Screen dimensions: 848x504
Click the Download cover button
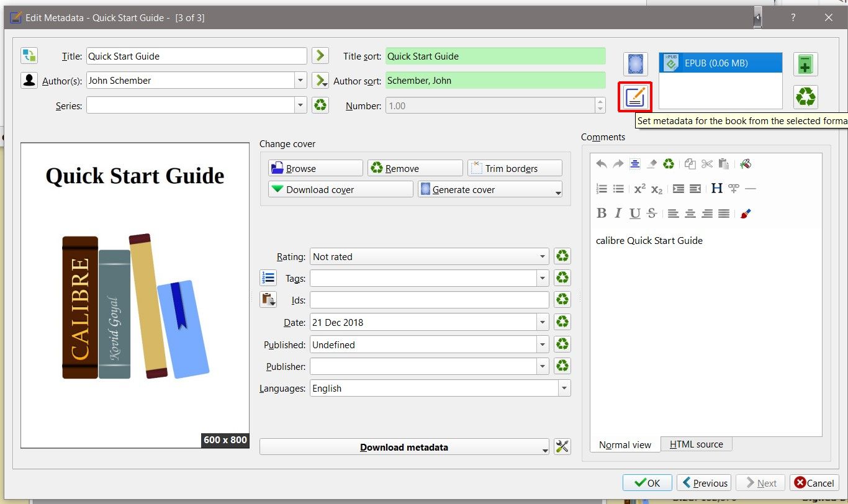pyautogui.click(x=341, y=189)
